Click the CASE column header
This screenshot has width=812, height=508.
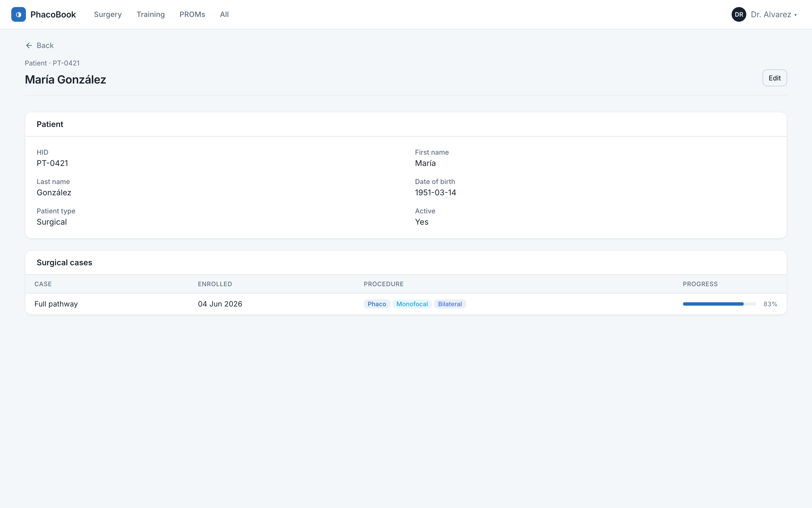[x=43, y=284]
